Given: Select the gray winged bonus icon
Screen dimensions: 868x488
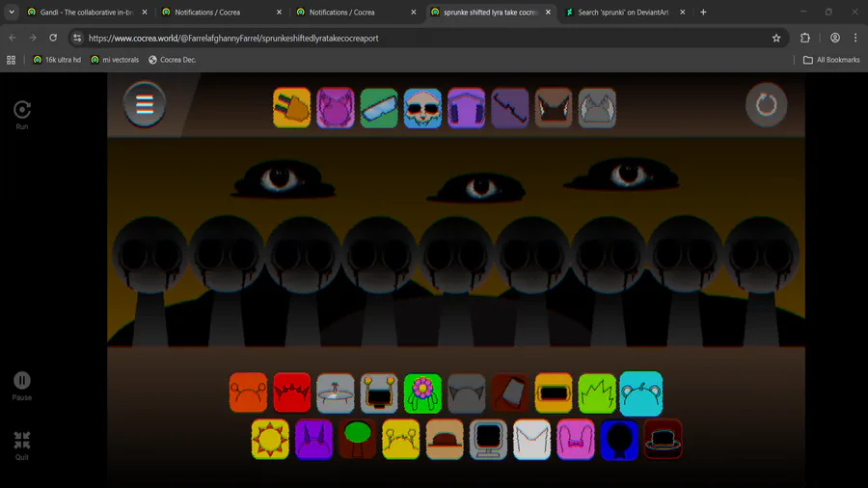Looking at the screenshot, I should click(x=597, y=108).
